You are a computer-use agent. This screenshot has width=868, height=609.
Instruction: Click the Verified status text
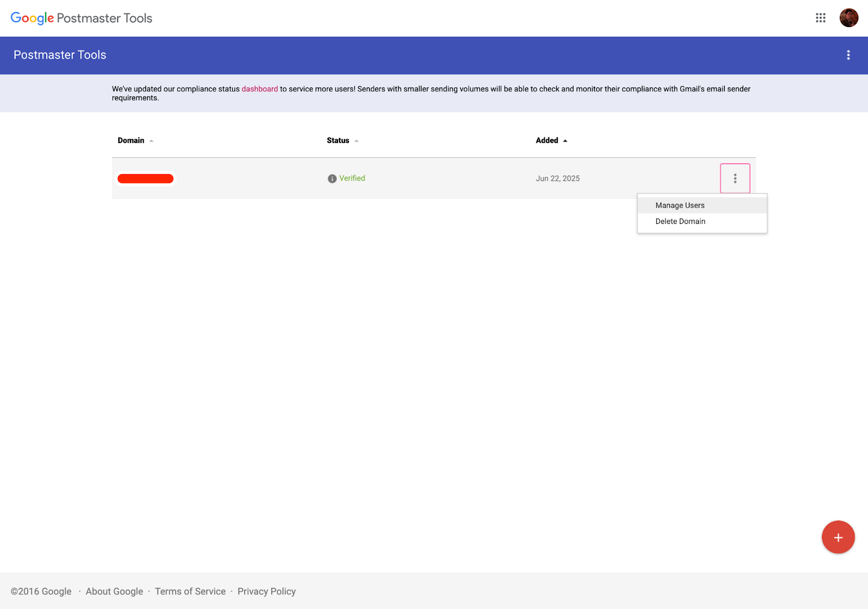pyautogui.click(x=352, y=178)
